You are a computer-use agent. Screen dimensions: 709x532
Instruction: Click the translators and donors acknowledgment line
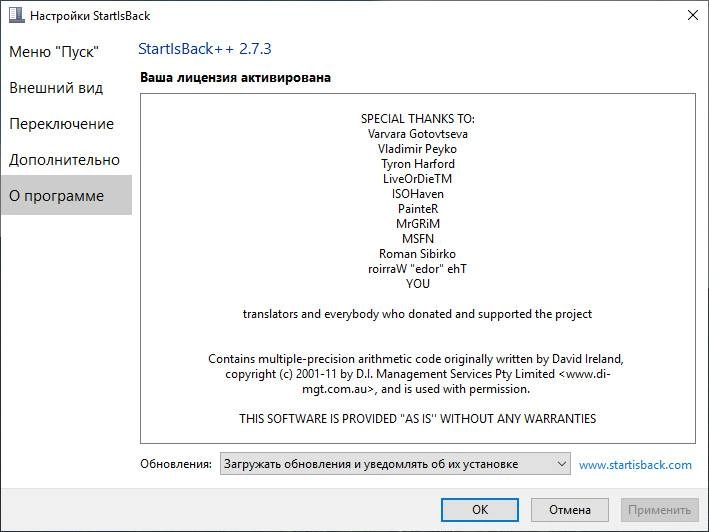pyautogui.click(x=417, y=314)
